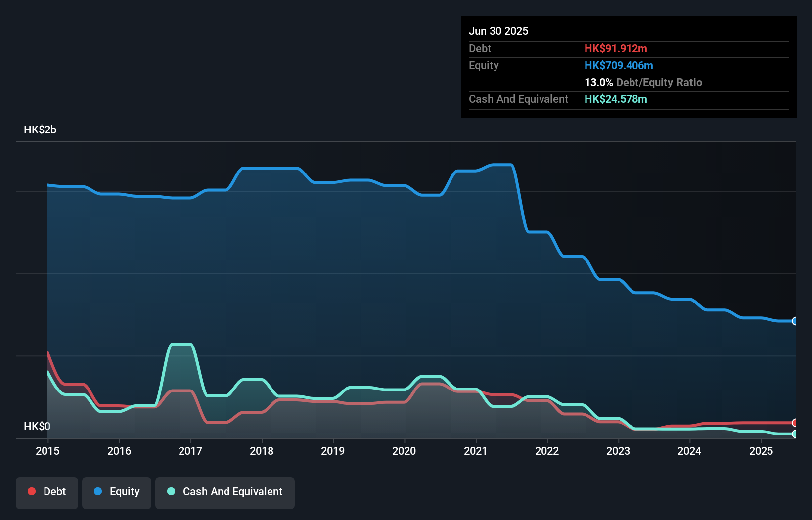Click the red Debt legend dot
Image resolution: width=812 pixels, height=520 pixels.
tap(31, 491)
